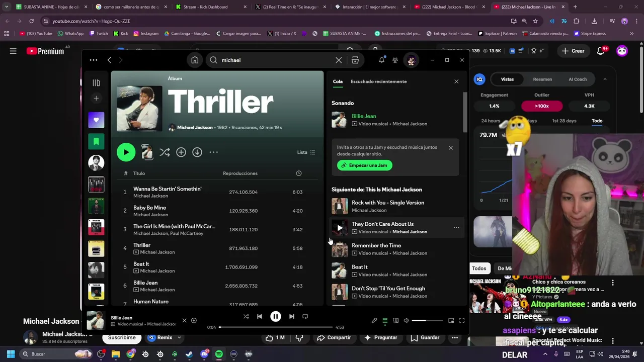Sort by duration clock column icon
This screenshot has width=644, height=362.
coord(299,173)
